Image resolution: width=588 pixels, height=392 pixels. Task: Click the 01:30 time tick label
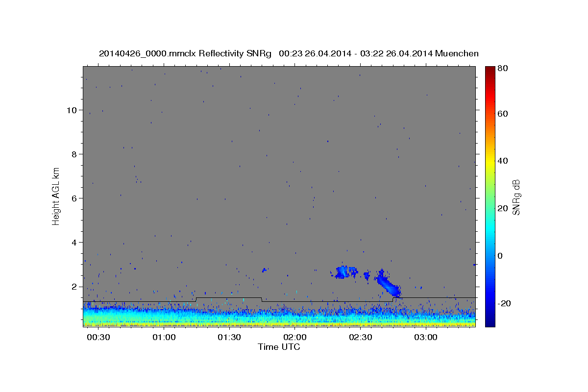pos(229,338)
